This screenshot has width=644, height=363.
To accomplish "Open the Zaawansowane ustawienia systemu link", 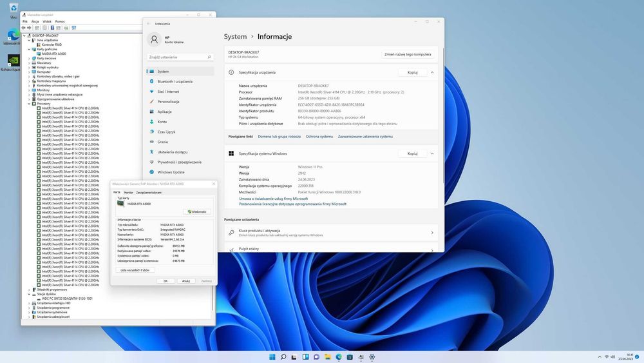I will pos(365,137).
